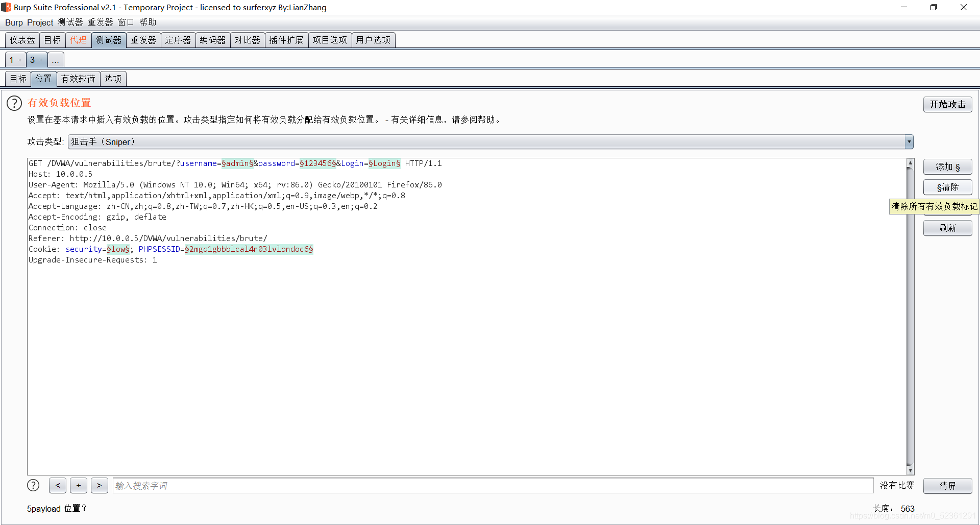Open the 插件扩展 tab

286,40
